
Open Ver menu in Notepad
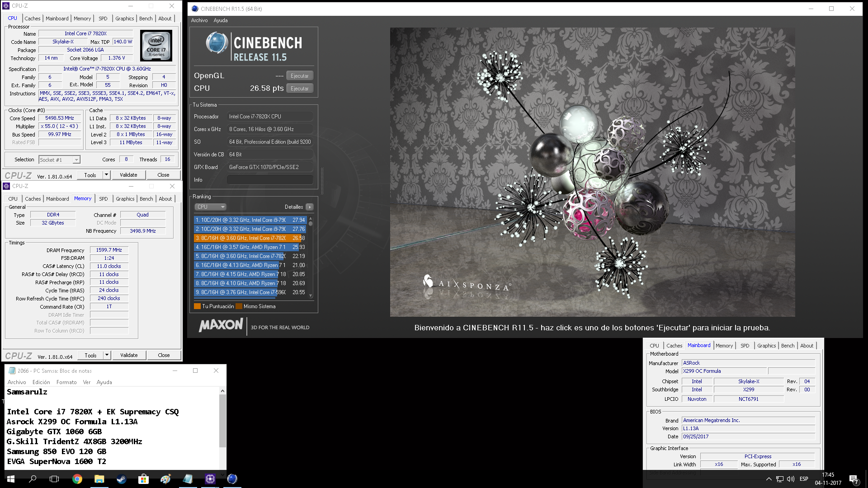87,382
